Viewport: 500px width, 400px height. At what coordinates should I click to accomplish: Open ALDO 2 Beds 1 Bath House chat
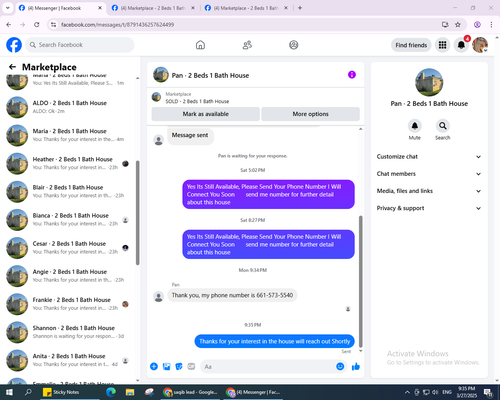(69, 107)
